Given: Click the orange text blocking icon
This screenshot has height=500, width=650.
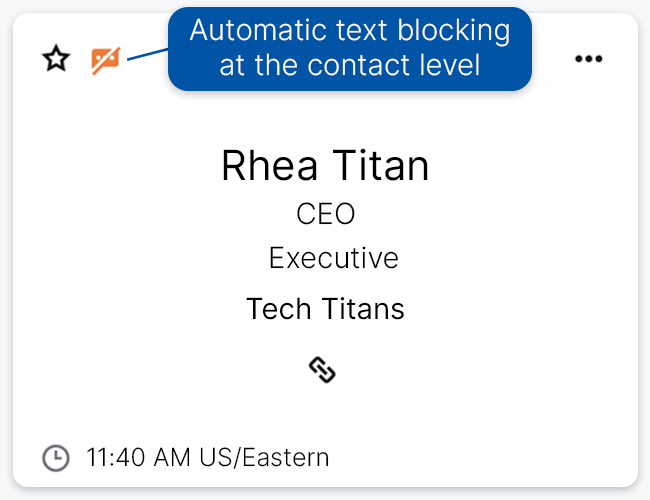Looking at the screenshot, I should click(105, 60).
